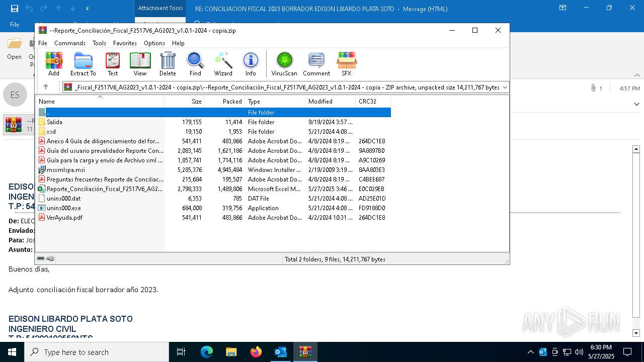644x362 pixels.
Task: Open the Options menu
Action: tap(154, 43)
